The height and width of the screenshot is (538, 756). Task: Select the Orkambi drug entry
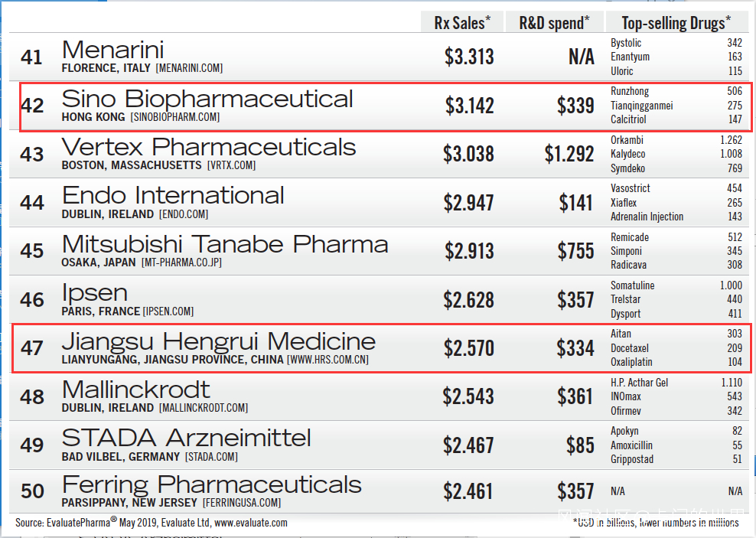[x=627, y=140]
